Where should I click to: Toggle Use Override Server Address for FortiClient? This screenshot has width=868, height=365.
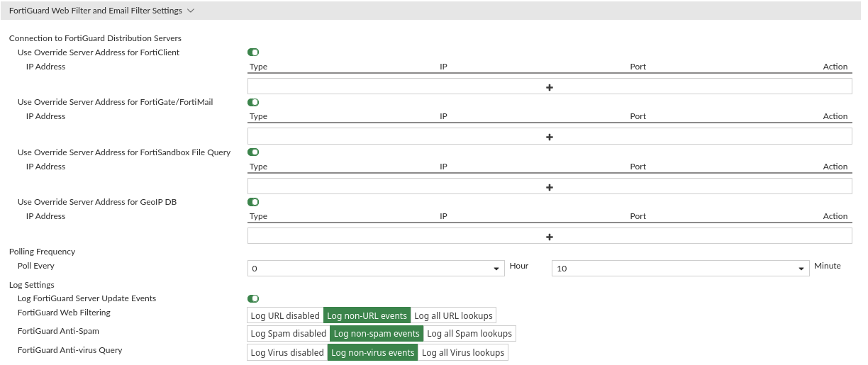click(x=253, y=52)
